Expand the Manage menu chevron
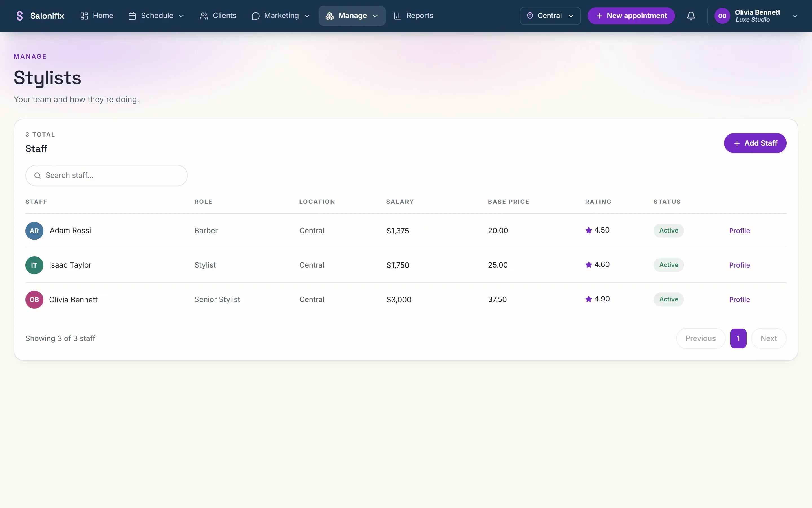The height and width of the screenshot is (508, 812). 375,16
